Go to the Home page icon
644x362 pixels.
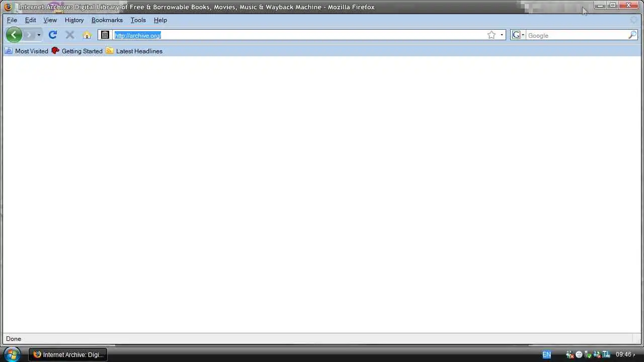point(87,35)
